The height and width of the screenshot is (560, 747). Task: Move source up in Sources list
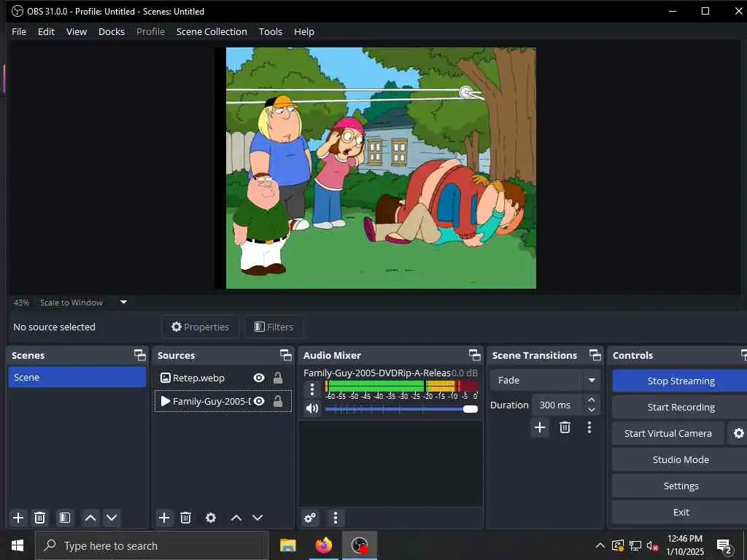236,518
